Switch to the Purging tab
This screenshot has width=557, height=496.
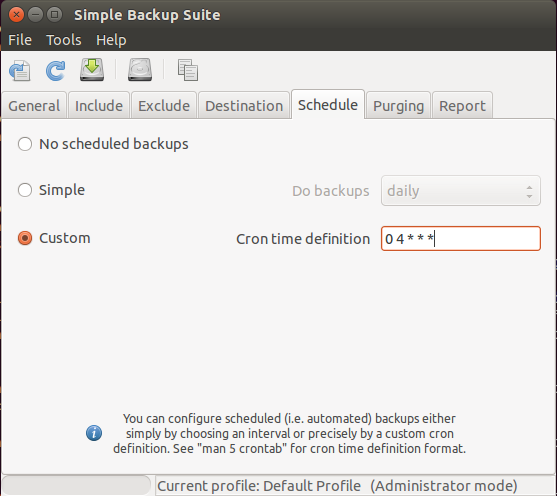[x=399, y=106]
